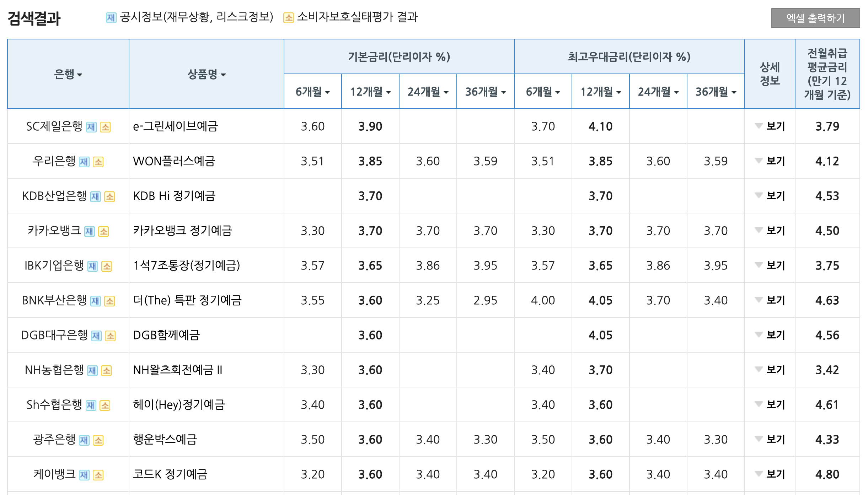Click SC제일은행 blue 재 disclosure icon
The height and width of the screenshot is (495, 868).
(91, 127)
